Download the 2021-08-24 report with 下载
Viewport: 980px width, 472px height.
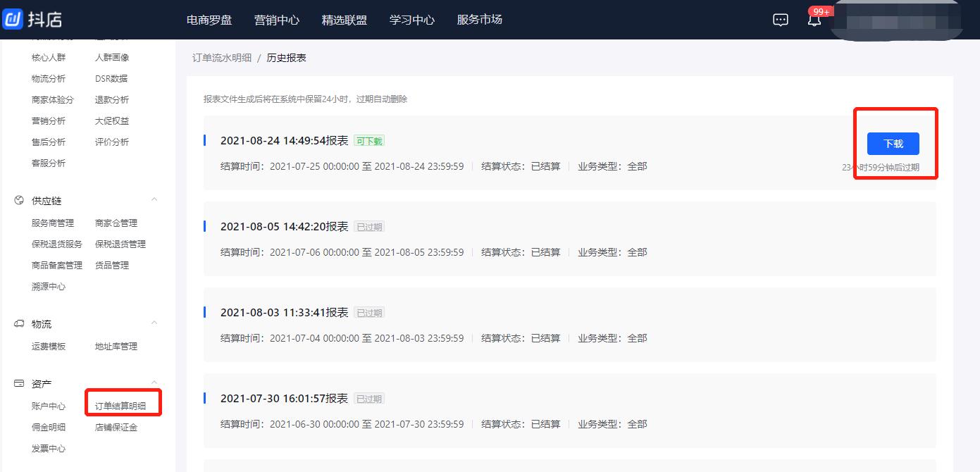tap(893, 144)
